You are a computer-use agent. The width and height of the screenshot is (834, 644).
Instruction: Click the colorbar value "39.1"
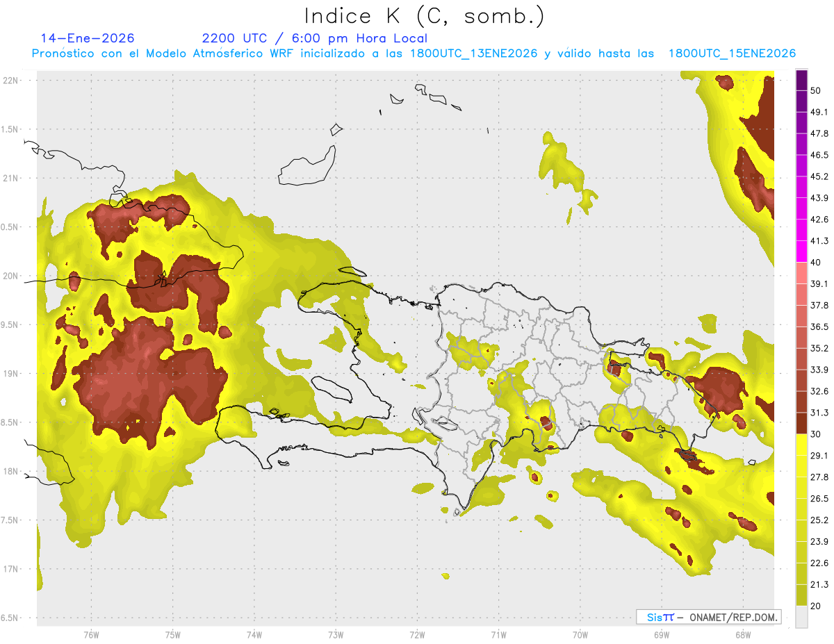coord(819,283)
